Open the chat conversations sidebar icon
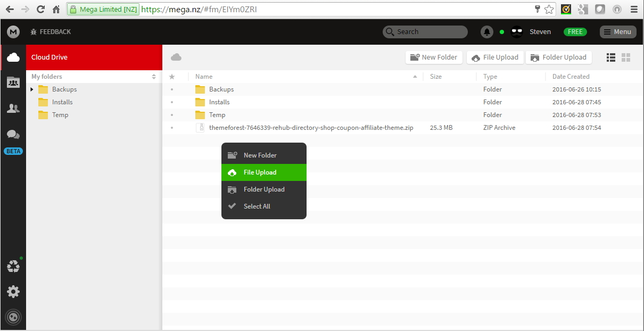The height and width of the screenshot is (331, 644). 13,135
